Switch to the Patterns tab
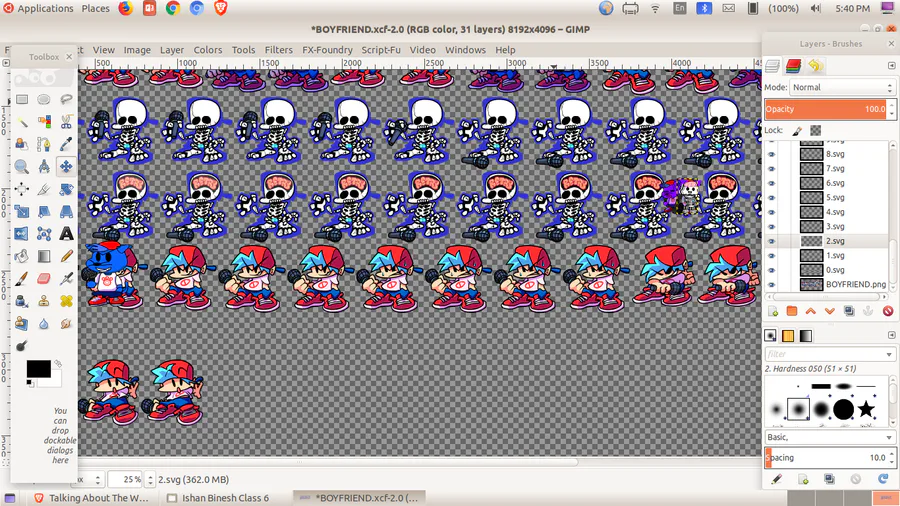 tap(788, 336)
